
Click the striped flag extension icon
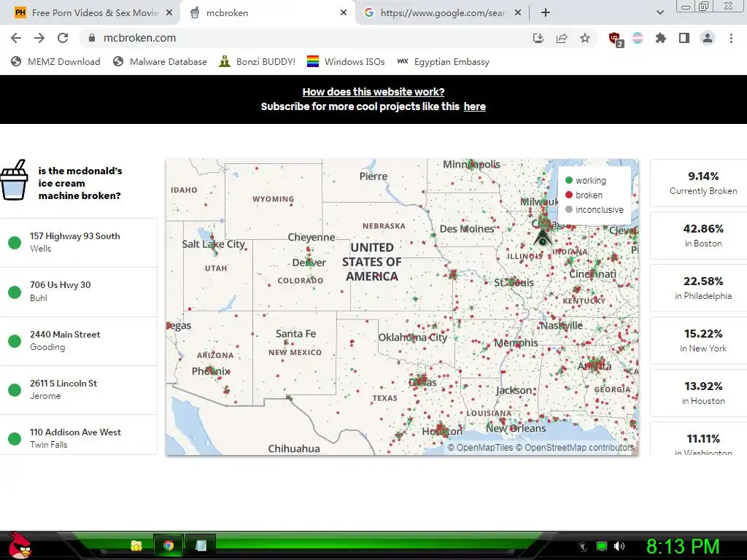coord(638,38)
